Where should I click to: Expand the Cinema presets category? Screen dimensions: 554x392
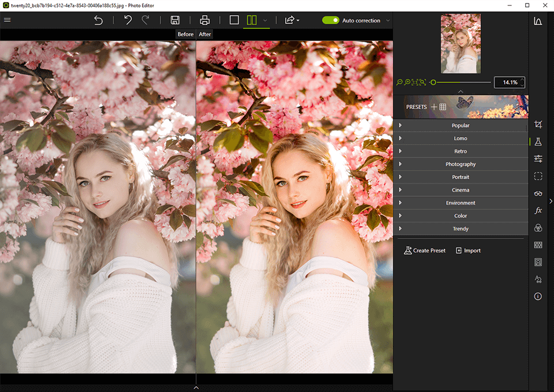pos(461,190)
